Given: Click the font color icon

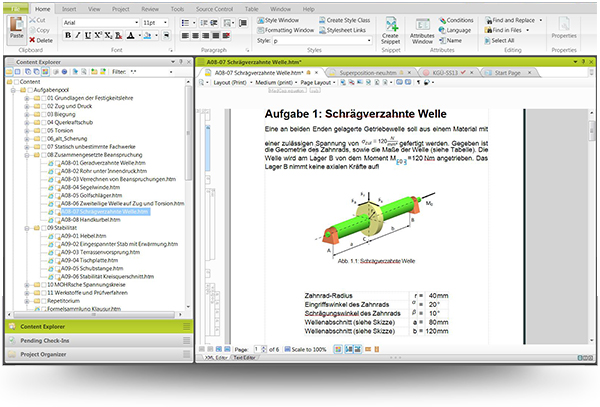Looking at the screenshot, I should point(130,36).
